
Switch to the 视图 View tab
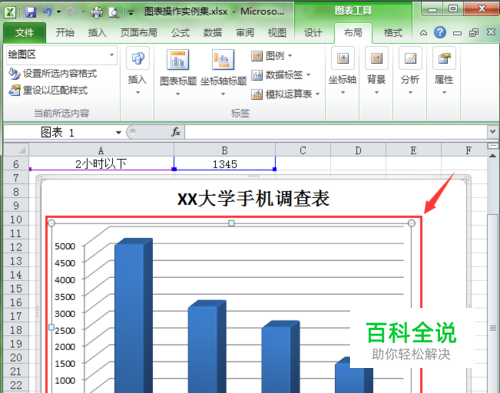pos(277,33)
